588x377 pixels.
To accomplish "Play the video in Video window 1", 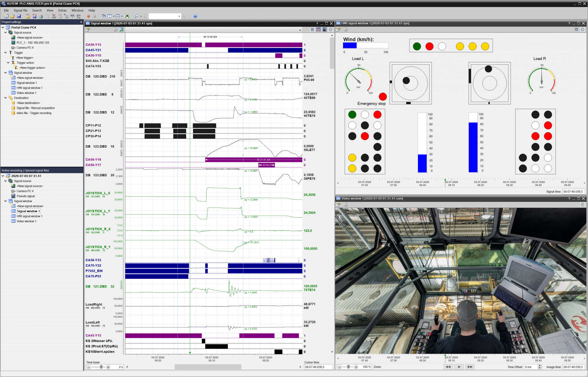I will (x=459, y=367).
